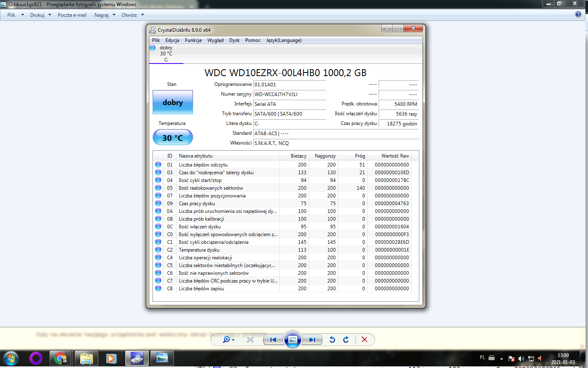The width and height of the screenshot is (588, 368).
Task: Click status circle for Liczba prób kalibracji
Action: pyautogui.click(x=158, y=219)
